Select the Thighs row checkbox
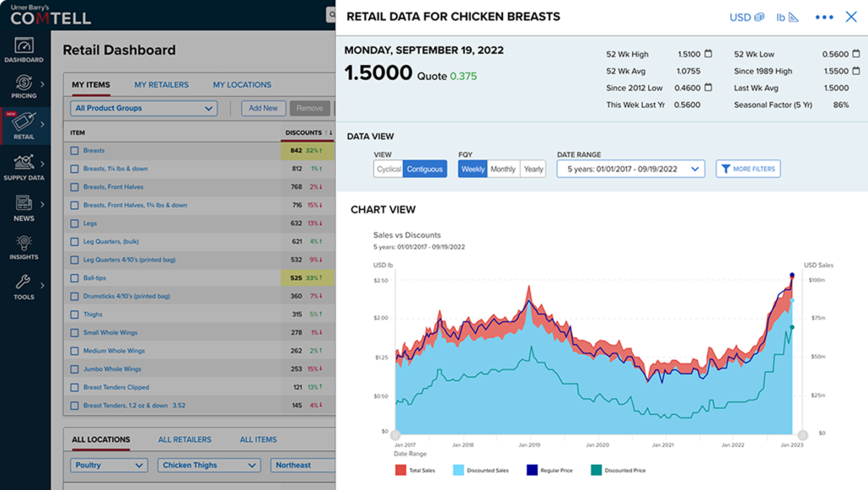 (x=74, y=315)
